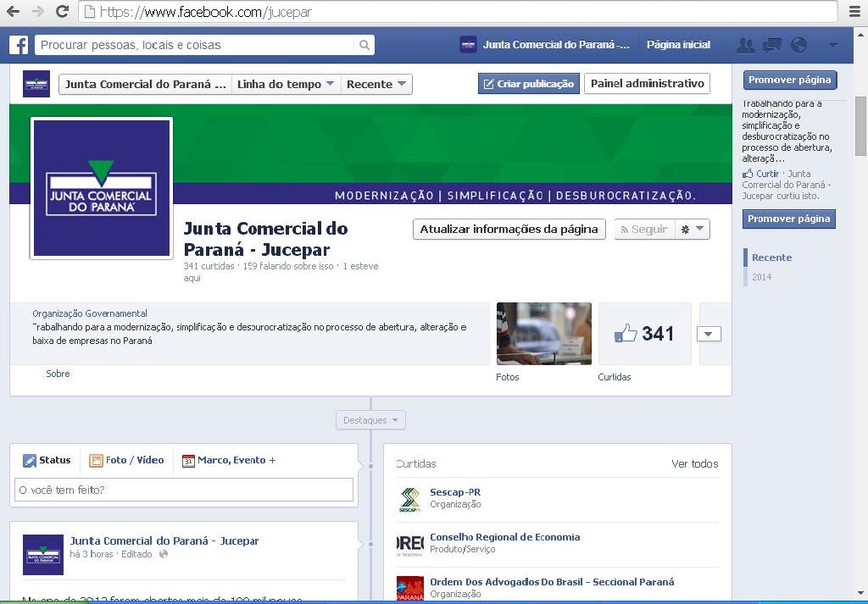Click Atualizar informações da página
Viewport: 868px width, 604px height.
pos(509,230)
